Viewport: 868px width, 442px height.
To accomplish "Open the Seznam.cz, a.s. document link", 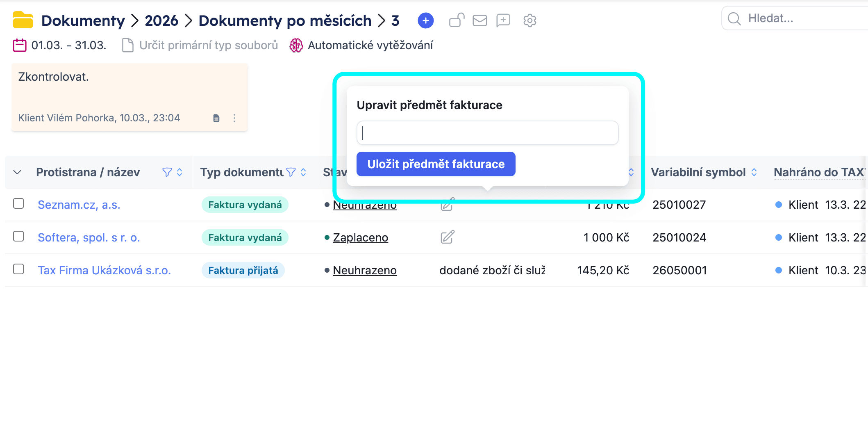I will point(79,205).
